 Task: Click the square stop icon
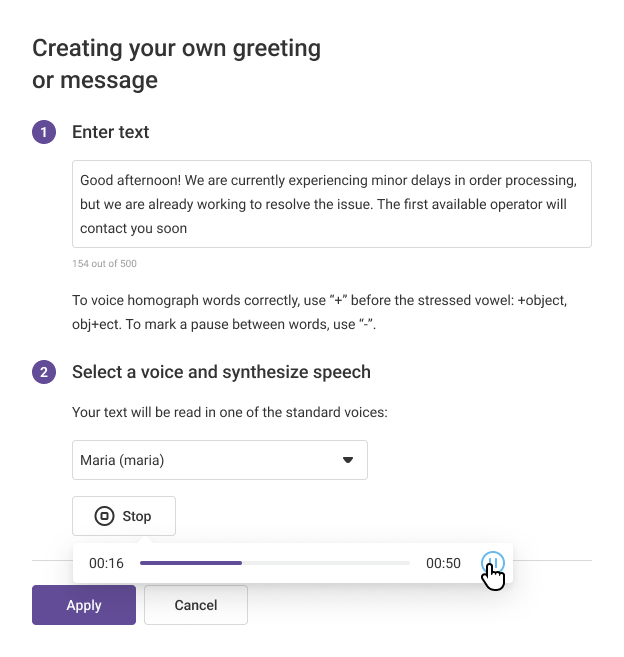pyautogui.click(x=104, y=516)
